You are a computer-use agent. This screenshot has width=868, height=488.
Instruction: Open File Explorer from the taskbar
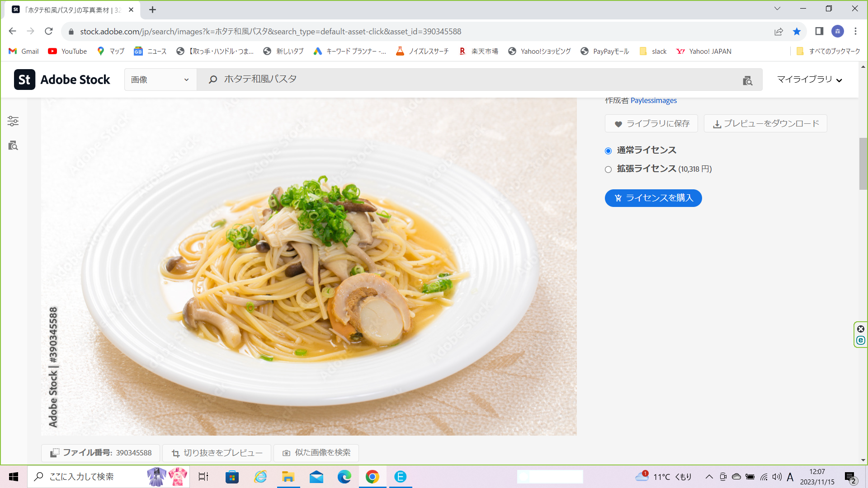click(288, 477)
